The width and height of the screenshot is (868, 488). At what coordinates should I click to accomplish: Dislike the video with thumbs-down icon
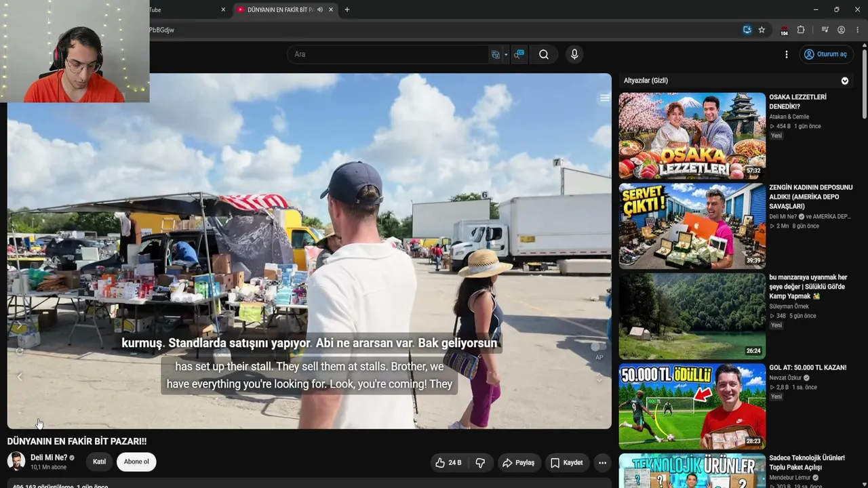[480, 462]
